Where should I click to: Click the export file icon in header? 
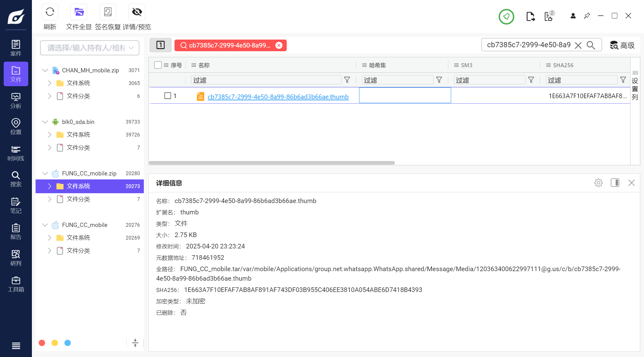(530, 16)
